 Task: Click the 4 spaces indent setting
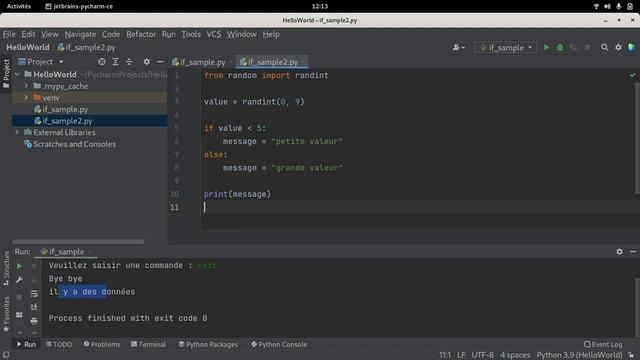click(515, 355)
